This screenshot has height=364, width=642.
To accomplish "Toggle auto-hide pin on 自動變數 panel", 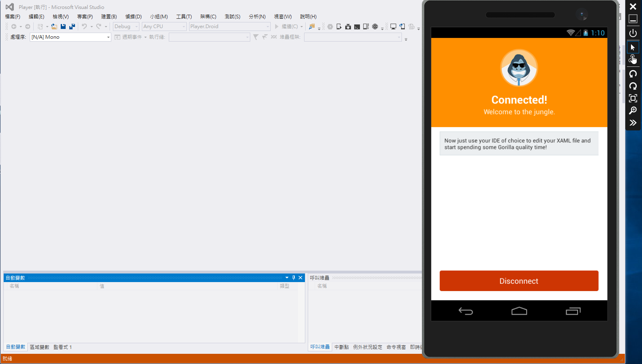I will pos(293,278).
